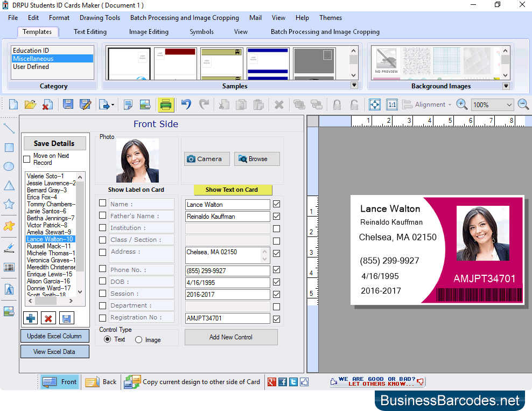The image size is (532, 411).
Task: Open the zoom 100% dropdown
Action: (509, 105)
